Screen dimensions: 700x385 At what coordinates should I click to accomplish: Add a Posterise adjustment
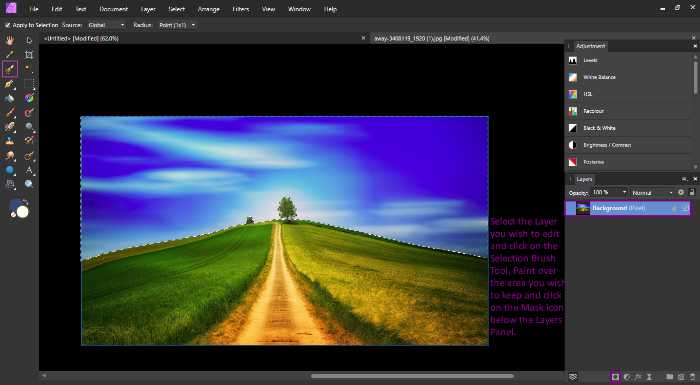pyautogui.click(x=629, y=162)
